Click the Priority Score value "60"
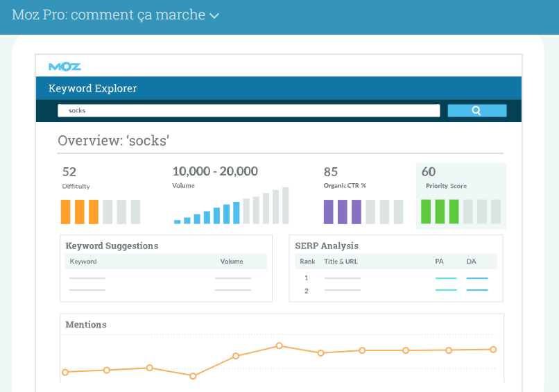Viewport: 559px width, 392px height. (x=429, y=171)
